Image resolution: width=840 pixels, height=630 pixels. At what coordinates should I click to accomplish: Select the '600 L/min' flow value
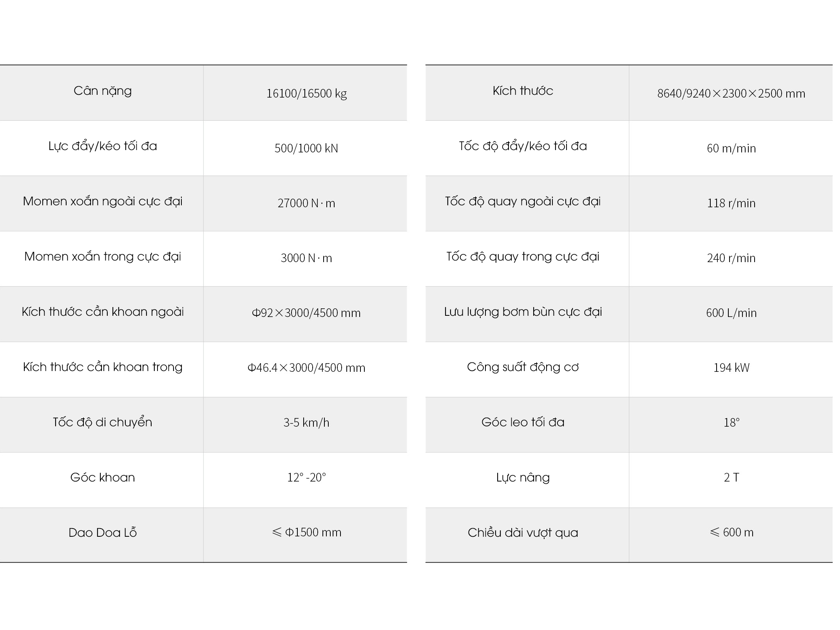point(731,313)
